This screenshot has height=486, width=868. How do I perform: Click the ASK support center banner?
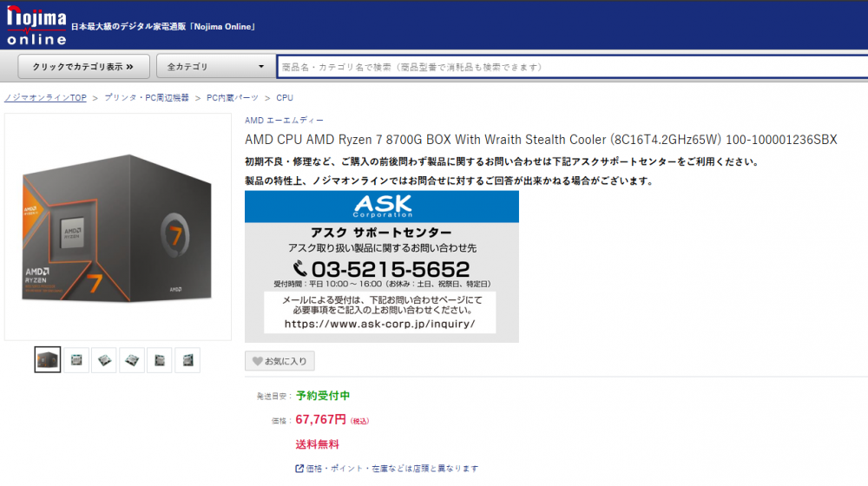[x=382, y=266]
